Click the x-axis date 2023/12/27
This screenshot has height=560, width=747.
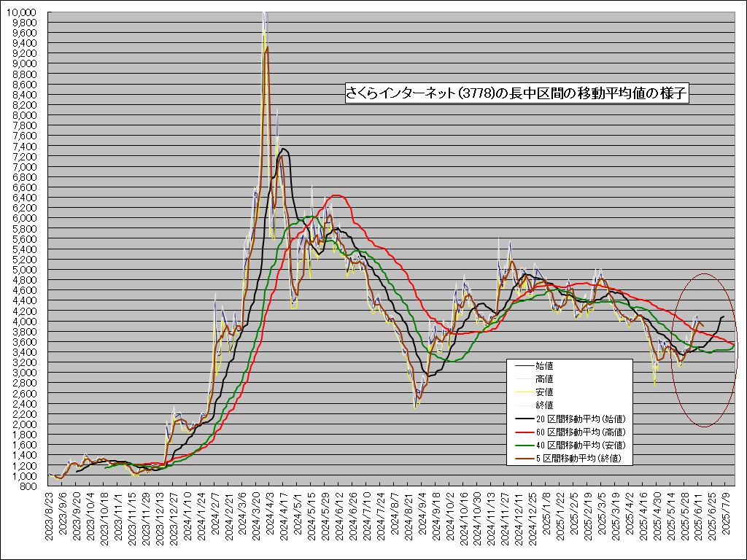click(x=174, y=519)
